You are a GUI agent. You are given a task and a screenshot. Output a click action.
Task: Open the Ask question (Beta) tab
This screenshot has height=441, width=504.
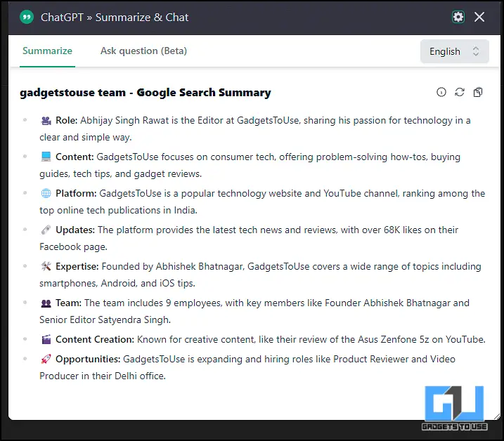(143, 51)
